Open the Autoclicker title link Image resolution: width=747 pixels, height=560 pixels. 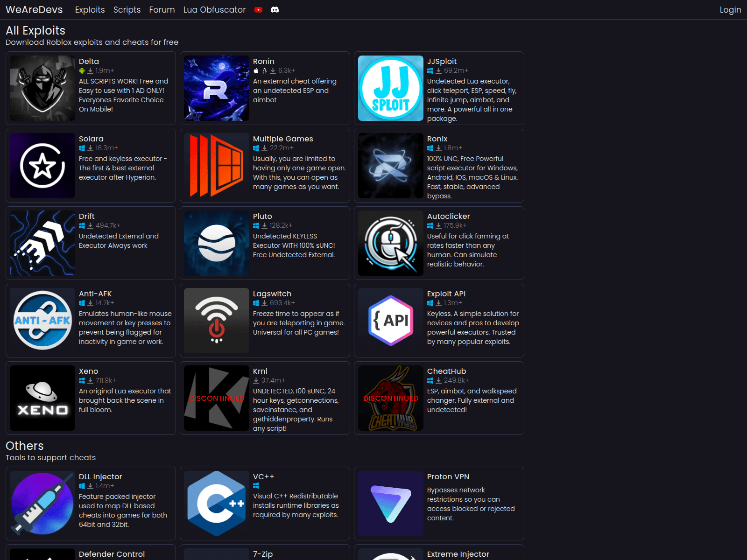point(448,216)
